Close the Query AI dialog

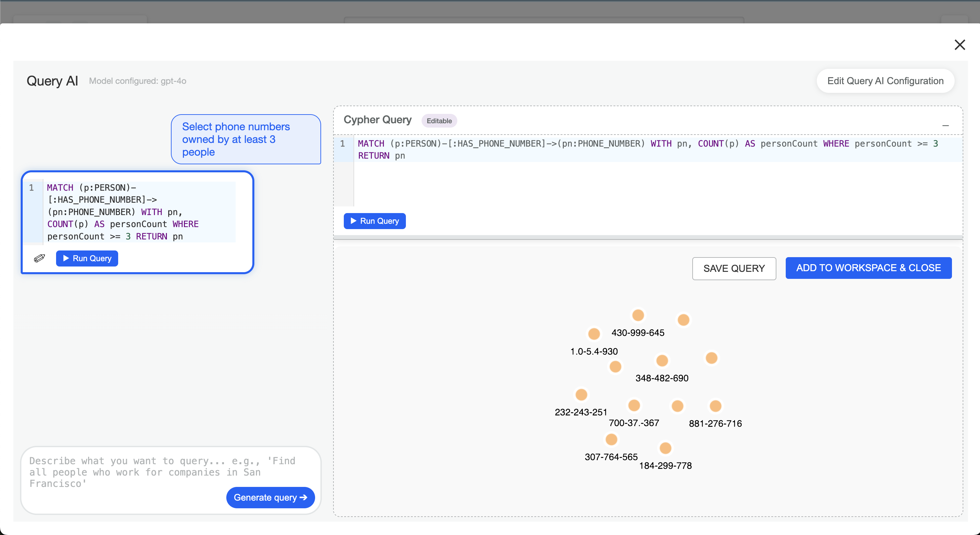pos(960,44)
